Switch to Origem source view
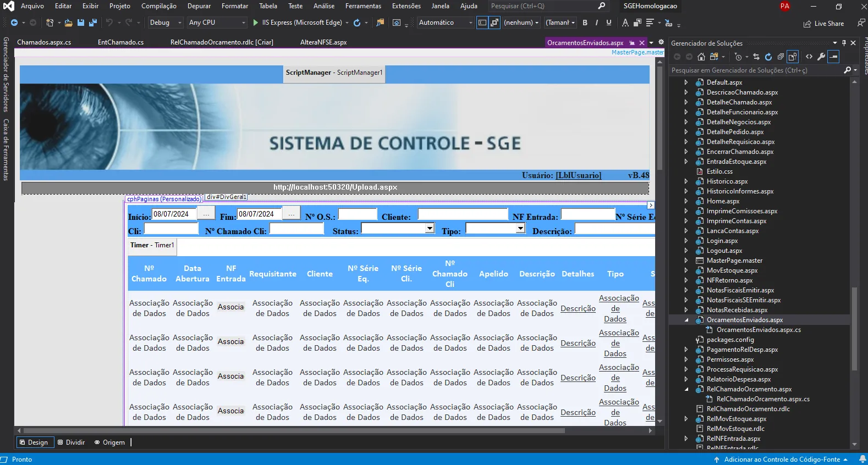The height and width of the screenshot is (465, 868). click(109, 442)
